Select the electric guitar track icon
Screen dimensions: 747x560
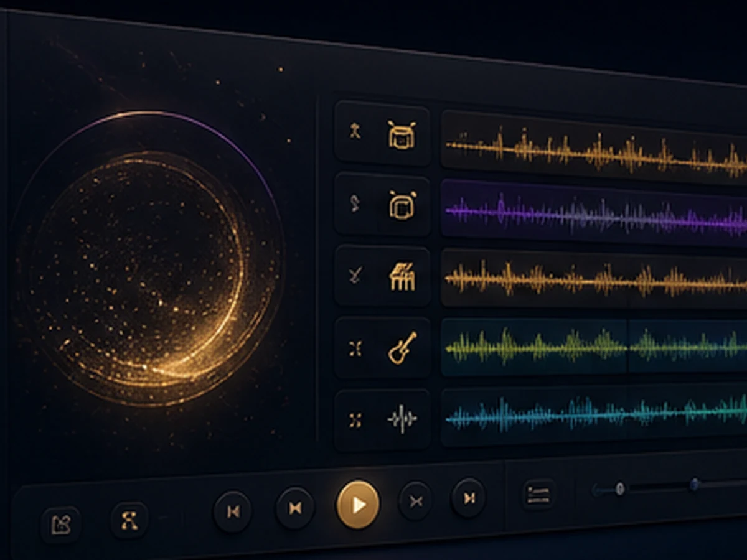point(402,348)
